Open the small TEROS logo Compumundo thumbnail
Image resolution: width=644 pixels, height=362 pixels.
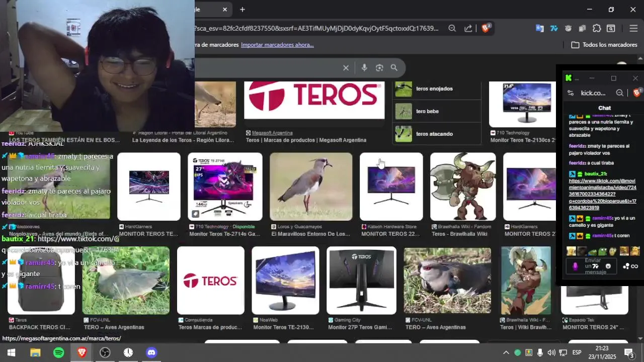(211, 281)
